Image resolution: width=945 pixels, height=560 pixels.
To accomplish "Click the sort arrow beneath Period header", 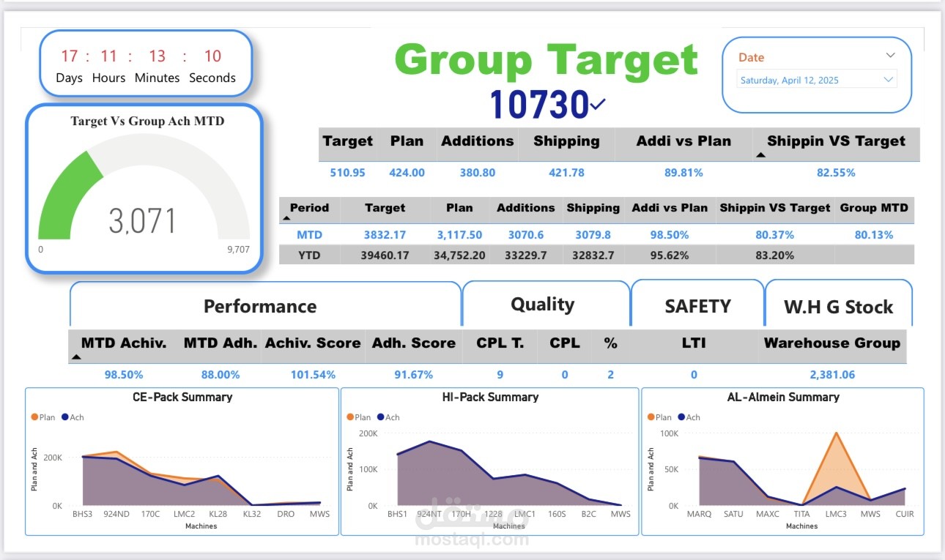I will [x=286, y=218].
